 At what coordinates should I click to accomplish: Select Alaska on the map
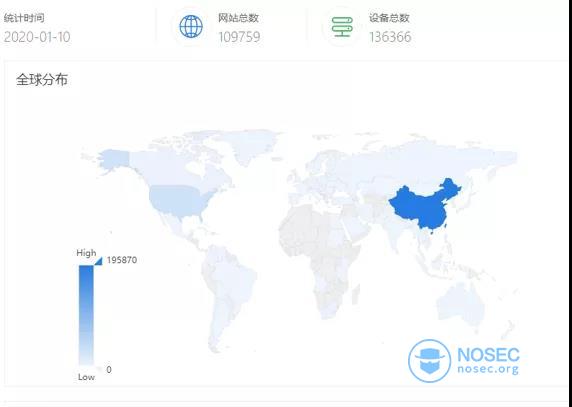click(113, 159)
